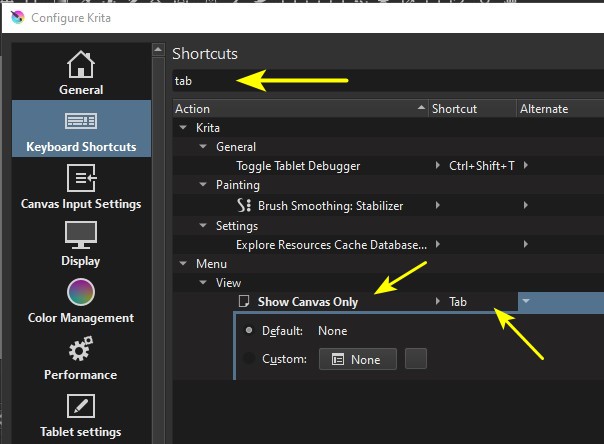Collapse the Show Canvas Only alternate dropdown
This screenshot has width=604, height=444.
pos(526,301)
